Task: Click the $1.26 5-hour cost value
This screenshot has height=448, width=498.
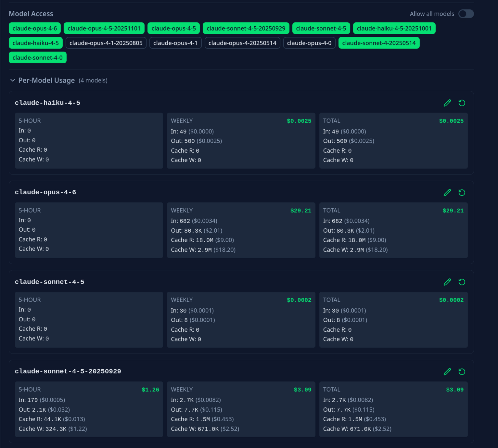Action: [x=150, y=390]
